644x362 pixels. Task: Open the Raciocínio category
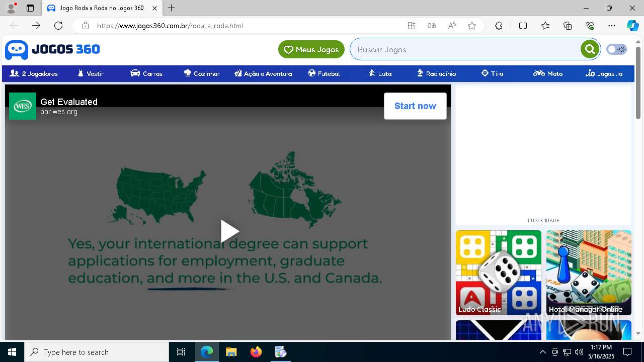[x=436, y=73]
